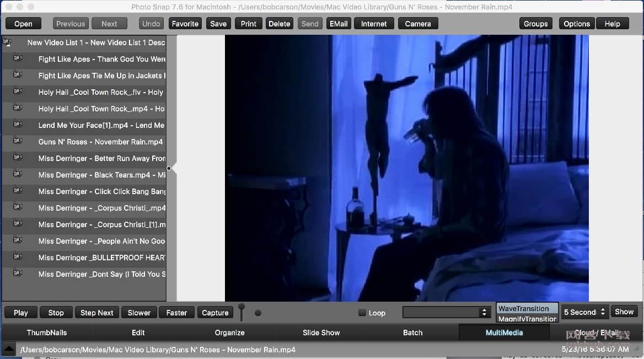Click the Camera toolbar button
This screenshot has height=359, width=644.
(418, 24)
